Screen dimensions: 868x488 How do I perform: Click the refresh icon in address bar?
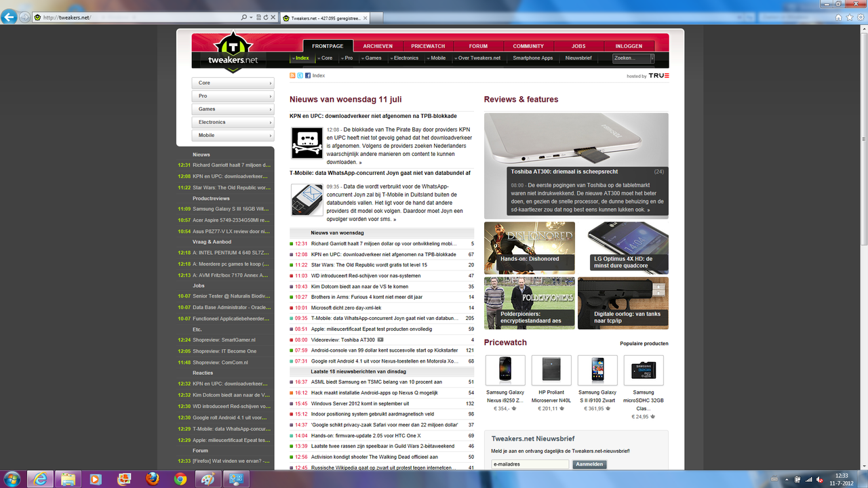[265, 18]
